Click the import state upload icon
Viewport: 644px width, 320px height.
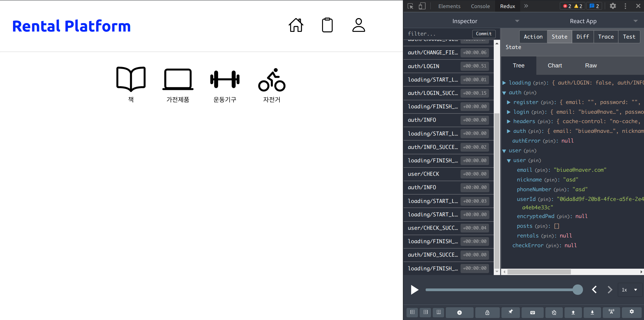573,312
